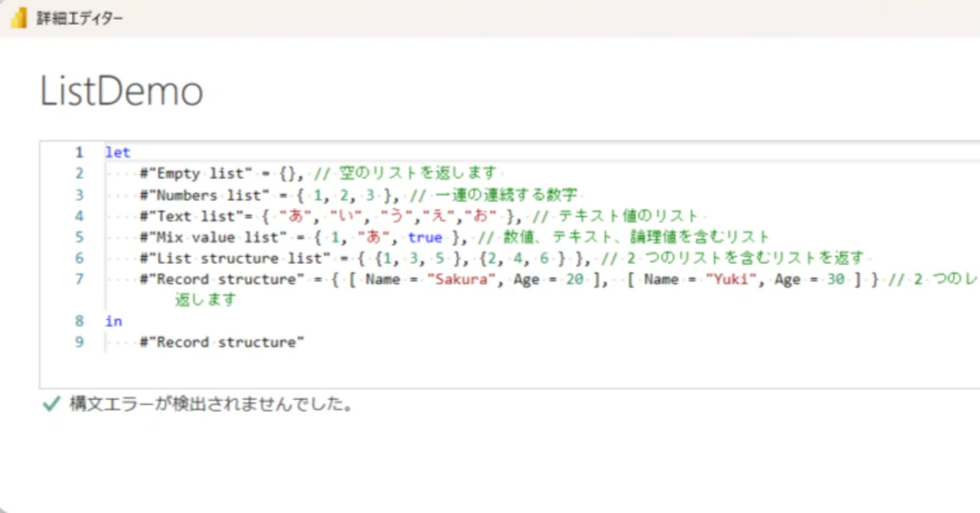980x513 pixels.
Task: Click the green syntax check mark icon
Action: [x=51, y=404]
